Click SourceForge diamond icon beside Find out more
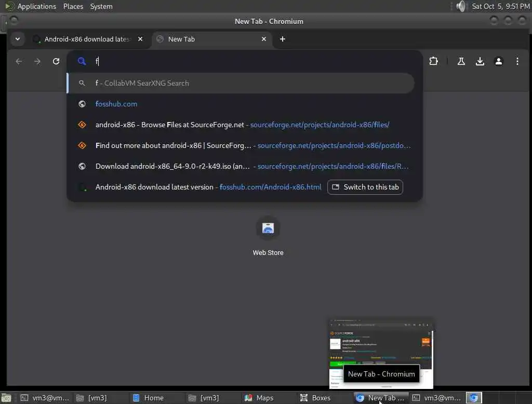532x404 pixels. click(82, 145)
